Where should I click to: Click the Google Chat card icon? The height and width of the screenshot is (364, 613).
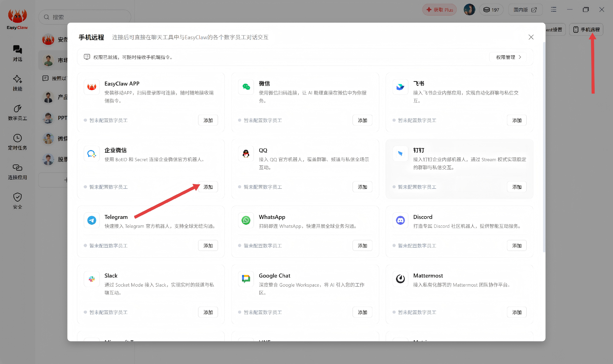pos(246,279)
